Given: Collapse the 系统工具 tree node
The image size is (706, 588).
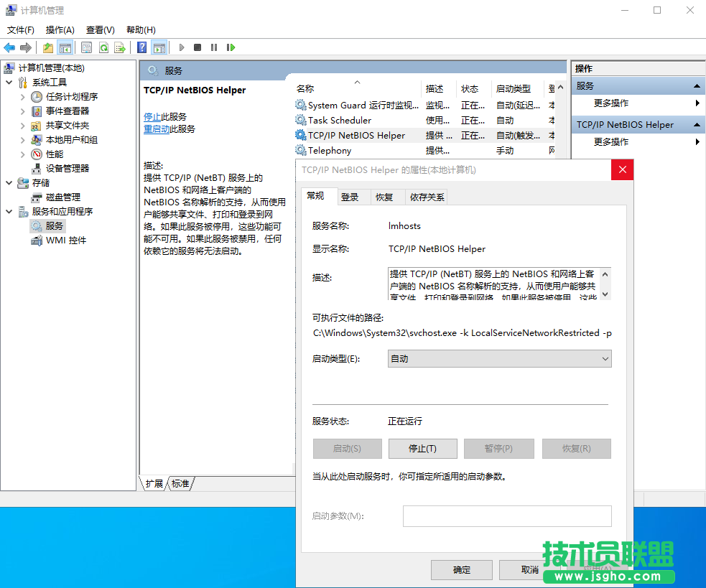Looking at the screenshot, I should click(x=9, y=82).
